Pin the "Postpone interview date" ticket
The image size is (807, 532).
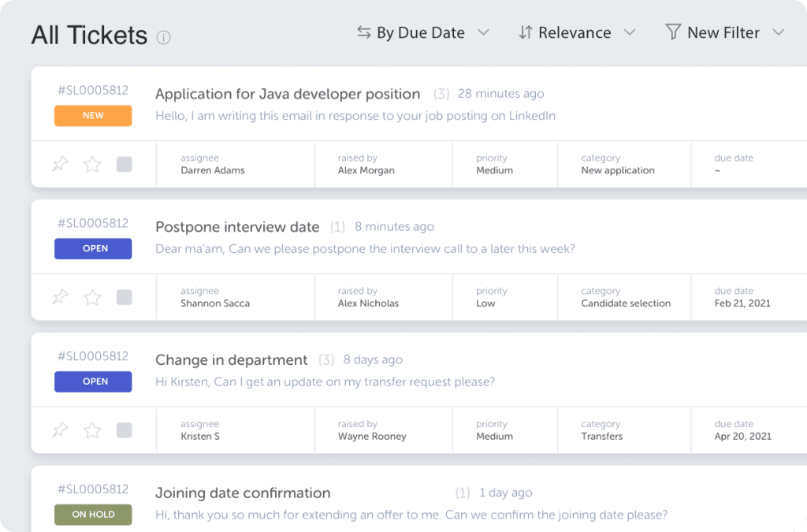pyautogui.click(x=60, y=297)
